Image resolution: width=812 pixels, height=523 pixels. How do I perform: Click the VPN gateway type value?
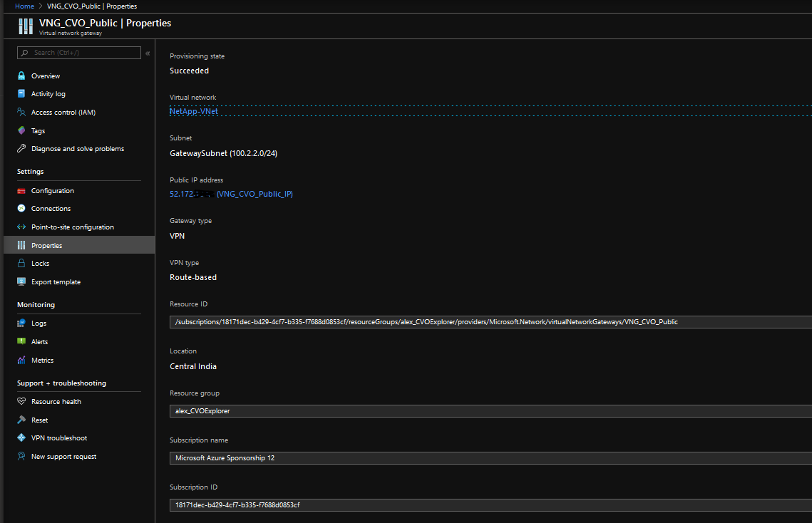coord(177,236)
